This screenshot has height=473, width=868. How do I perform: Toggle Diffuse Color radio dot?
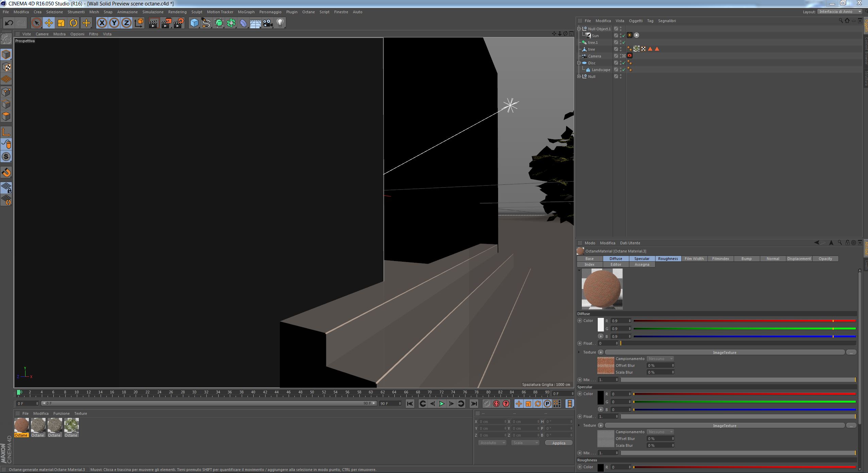tap(580, 321)
